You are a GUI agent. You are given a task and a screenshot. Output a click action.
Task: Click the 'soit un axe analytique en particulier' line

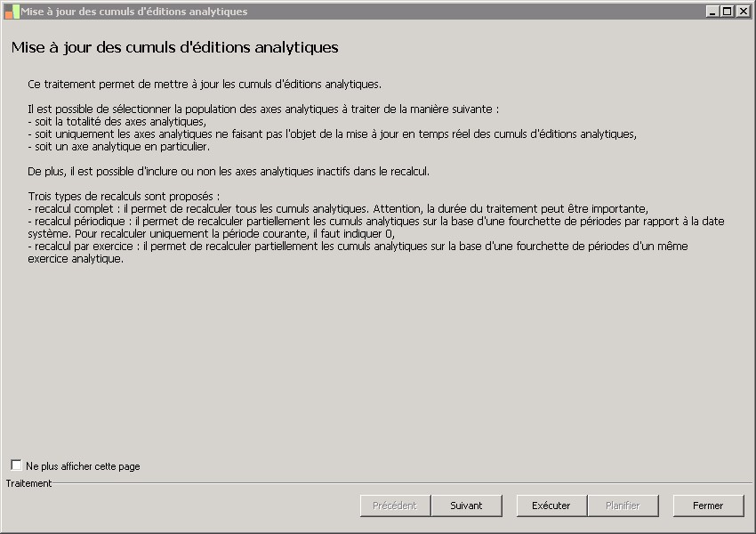coord(119,147)
